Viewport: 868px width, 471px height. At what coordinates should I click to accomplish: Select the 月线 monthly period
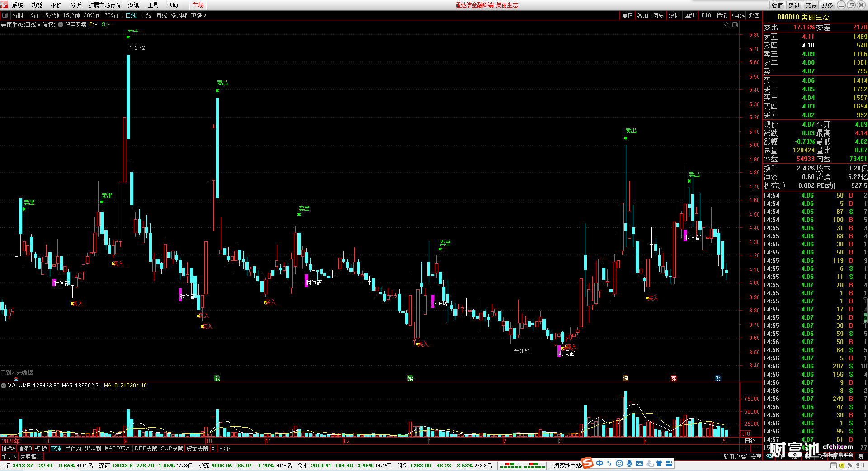[x=162, y=15]
